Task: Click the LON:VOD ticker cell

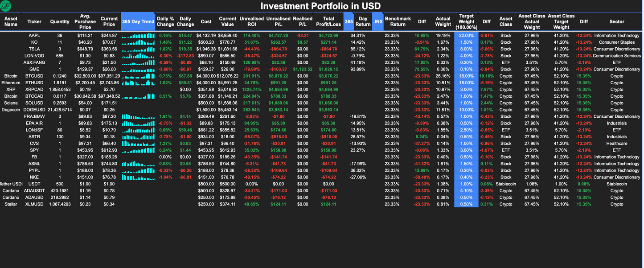Action: coord(34,55)
